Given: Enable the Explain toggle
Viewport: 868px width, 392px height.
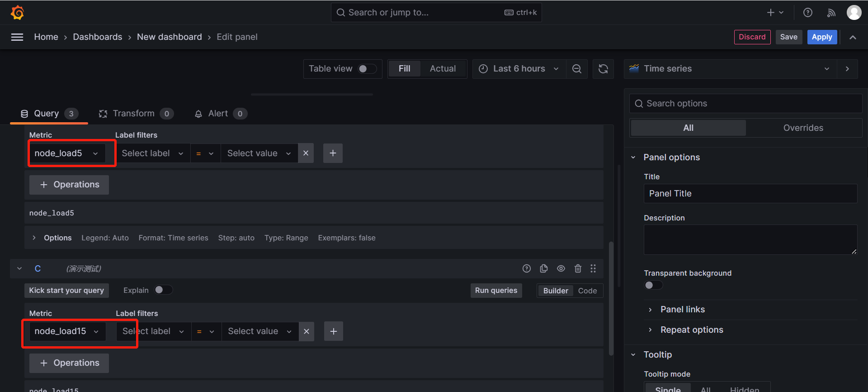Looking at the screenshot, I should coord(163,290).
